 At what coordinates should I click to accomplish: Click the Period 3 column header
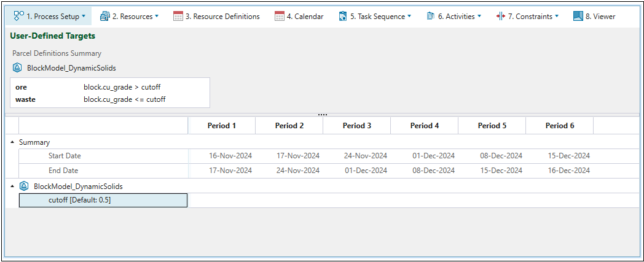pyautogui.click(x=356, y=126)
